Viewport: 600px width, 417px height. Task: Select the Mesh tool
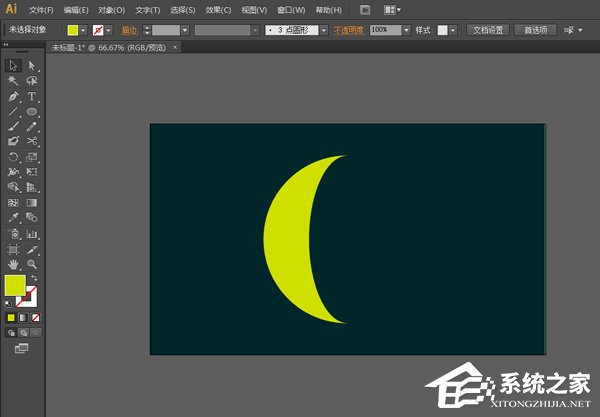coord(13,202)
